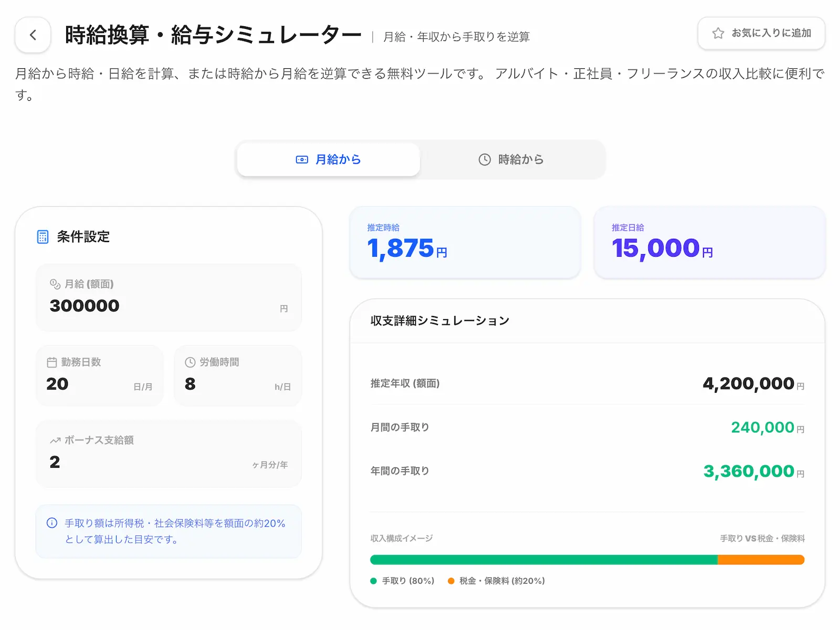
Task: Click the orange legend dot for 税金・保険料
Action: (x=451, y=581)
